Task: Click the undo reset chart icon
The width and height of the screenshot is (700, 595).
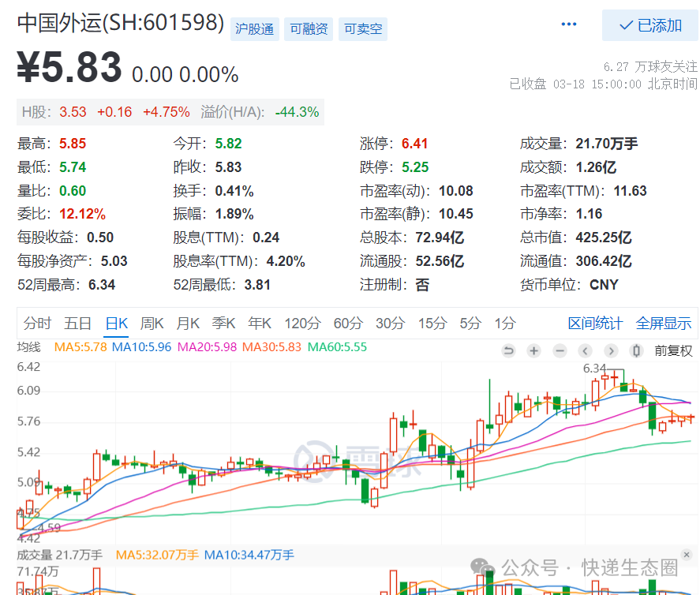Action: pos(508,351)
